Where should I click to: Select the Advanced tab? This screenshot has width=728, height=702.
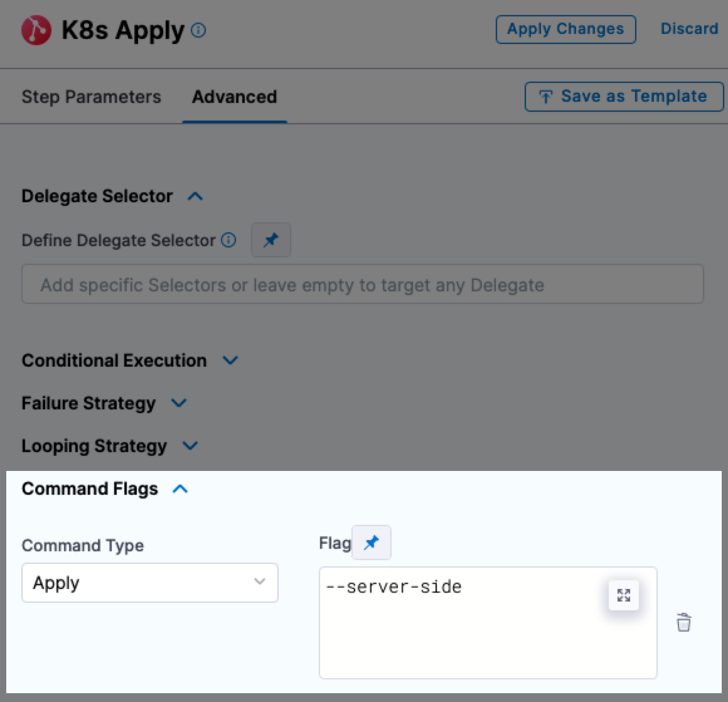[234, 97]
